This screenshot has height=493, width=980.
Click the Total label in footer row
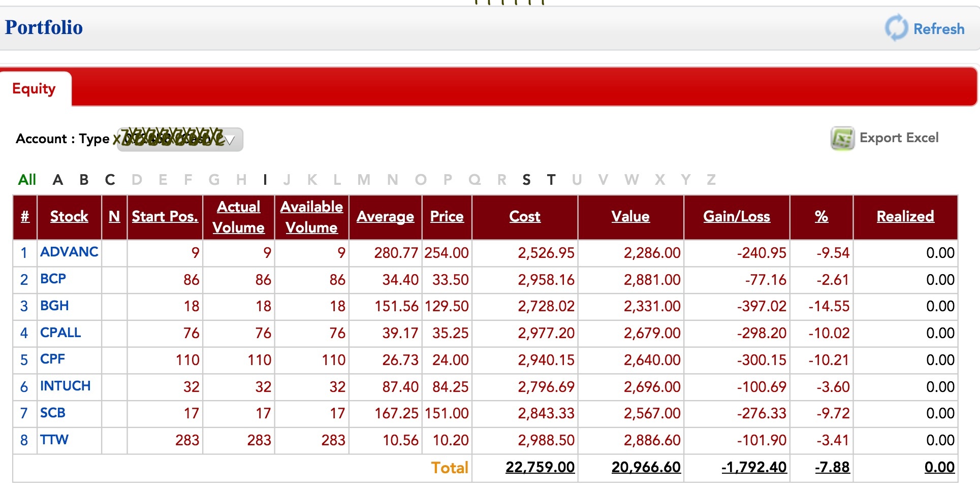click(x=450, y=468)
